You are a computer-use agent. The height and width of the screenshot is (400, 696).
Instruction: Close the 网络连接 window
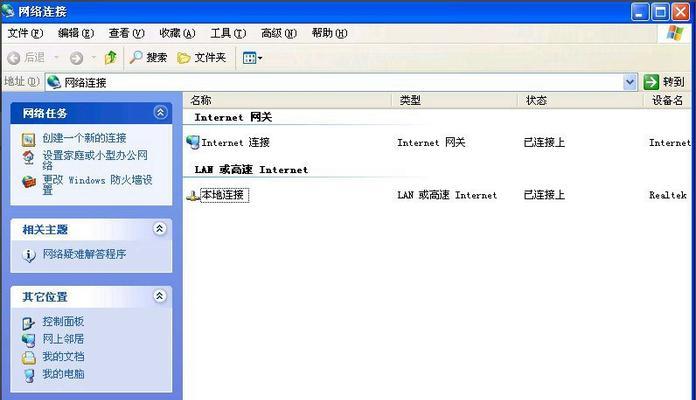[680, 12]
